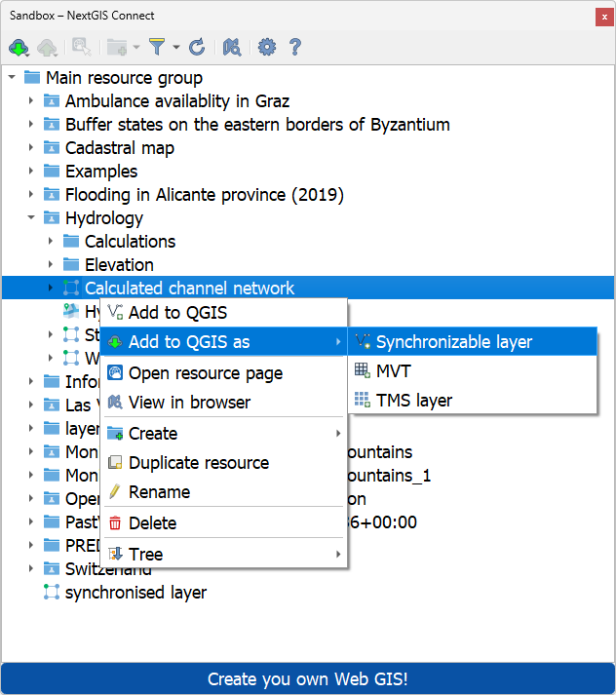616x695 pixels.
Task: Expand the Buffer states on Byzantium group
Action: tap(30, 124)
